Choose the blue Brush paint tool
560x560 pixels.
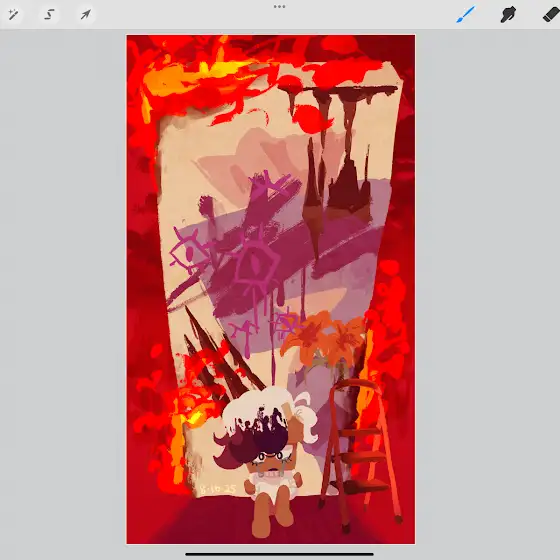coord(466,14)
